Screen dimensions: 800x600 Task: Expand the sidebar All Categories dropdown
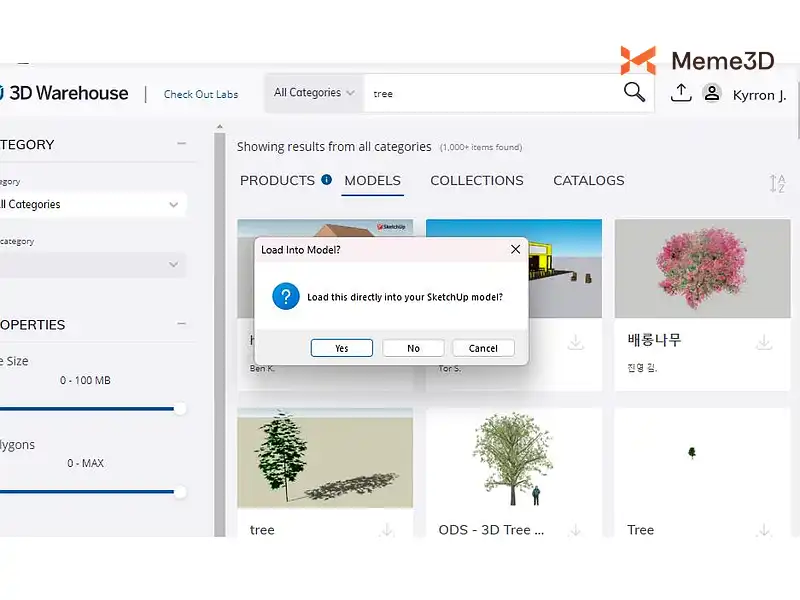click(92, 205)
